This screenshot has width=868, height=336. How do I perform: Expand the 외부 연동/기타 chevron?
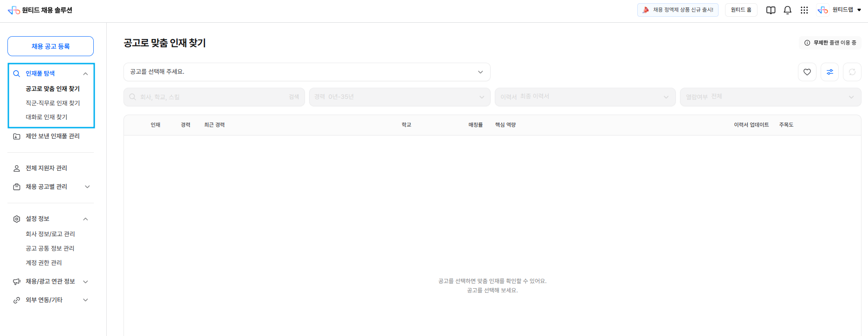[x=85, y=300]
